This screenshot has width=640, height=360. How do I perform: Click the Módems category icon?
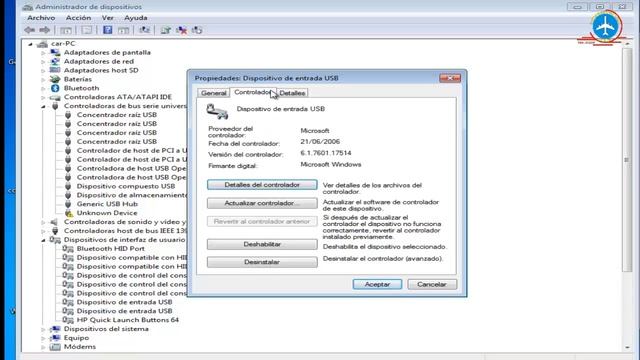[x=55, y=347]
